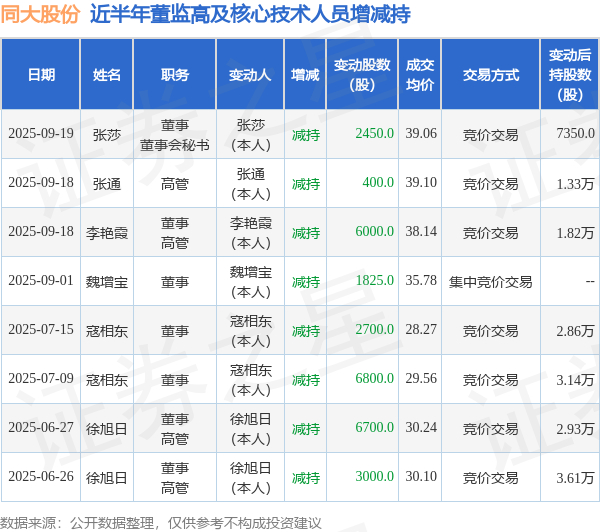Select the name 李艳霞 in 姓名 column
Image resolution: width=600 pixels, height=532 pixels.
coord(107,233)
